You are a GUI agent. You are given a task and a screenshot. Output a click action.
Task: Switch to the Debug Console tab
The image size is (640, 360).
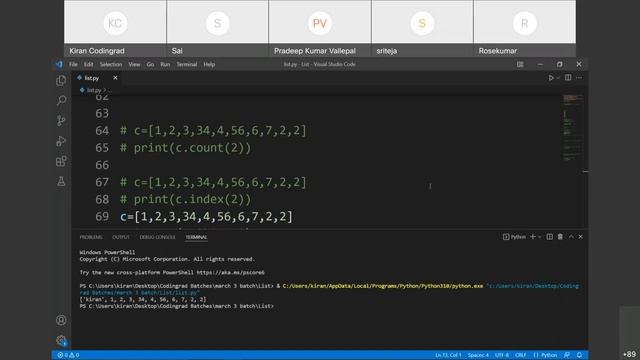click(x=157, y=237)
